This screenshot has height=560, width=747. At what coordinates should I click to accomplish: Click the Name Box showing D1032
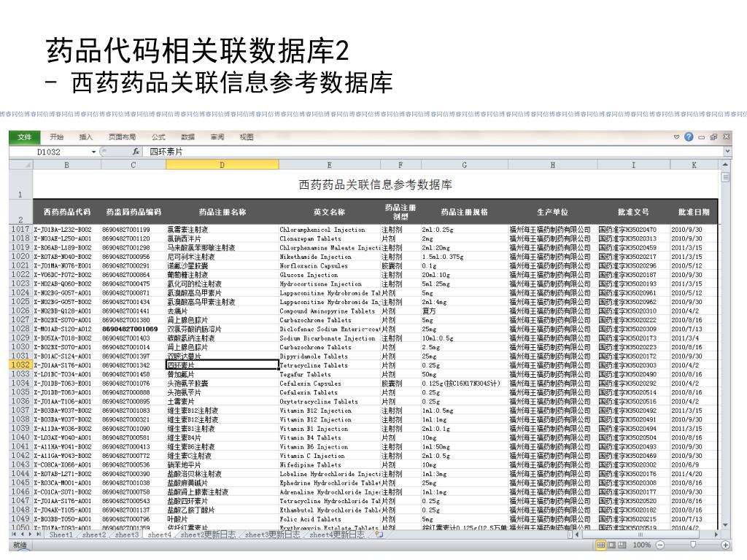pyautogui.click(x=49, y=152)
